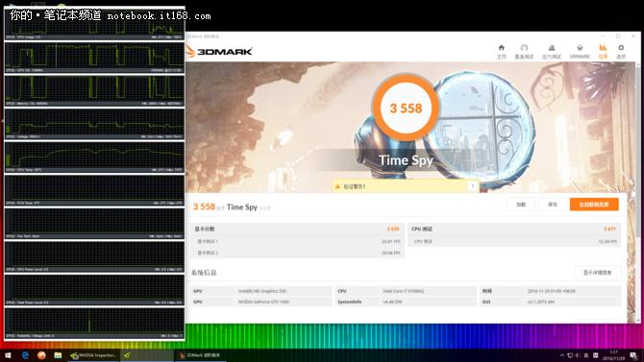644x362 pixels.
Task: Open the Windows Start button
Action: tap(8, 355)
